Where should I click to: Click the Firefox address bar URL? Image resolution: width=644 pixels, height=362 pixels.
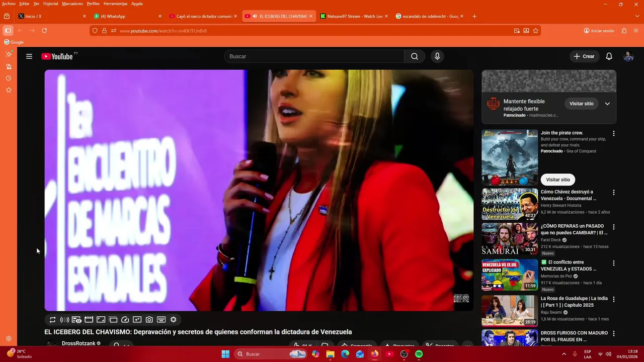(x=163, y=31)
